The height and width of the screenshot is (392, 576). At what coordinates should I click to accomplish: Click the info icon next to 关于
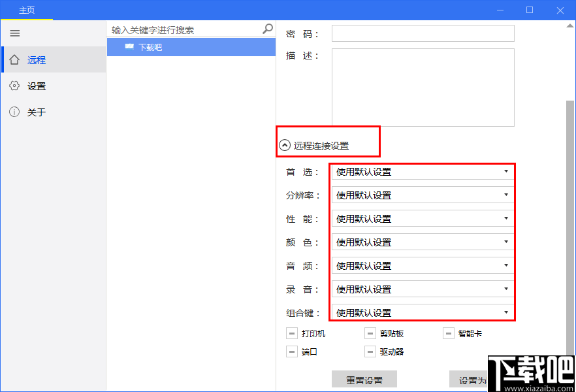pos(14,112)
